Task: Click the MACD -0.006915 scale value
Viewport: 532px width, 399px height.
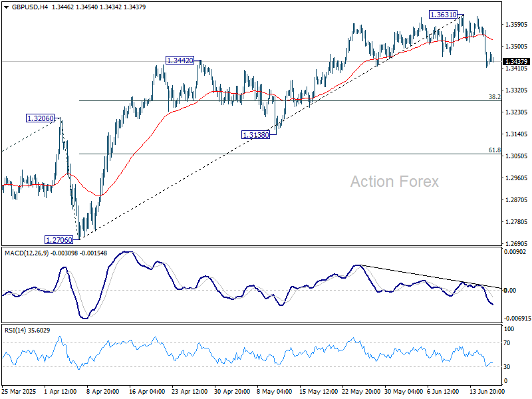Action: [517, 319]
